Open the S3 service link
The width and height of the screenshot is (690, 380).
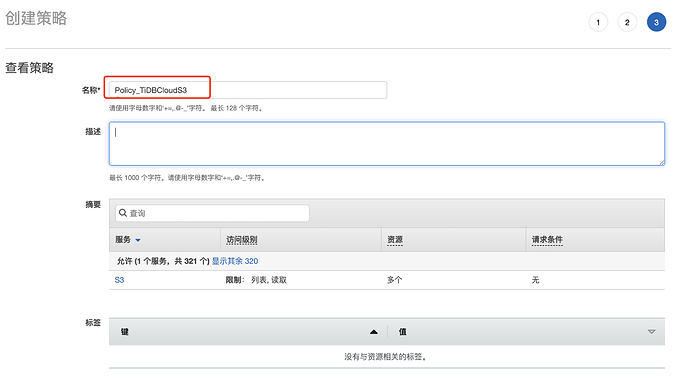[x=119, y=280]
